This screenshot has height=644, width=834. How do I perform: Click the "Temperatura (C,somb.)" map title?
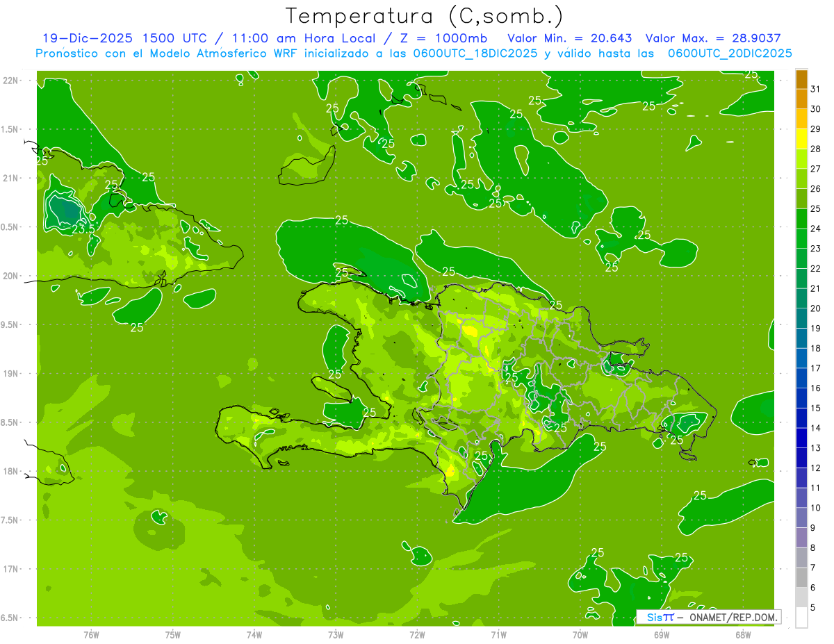pos(425,15)
